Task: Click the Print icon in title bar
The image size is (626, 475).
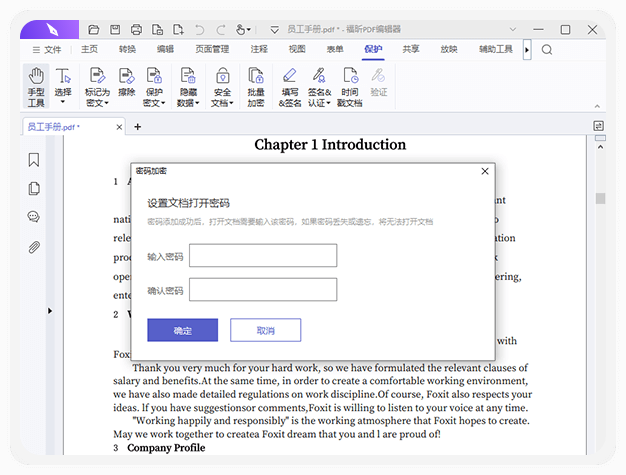Action: [x=136, y=30]
